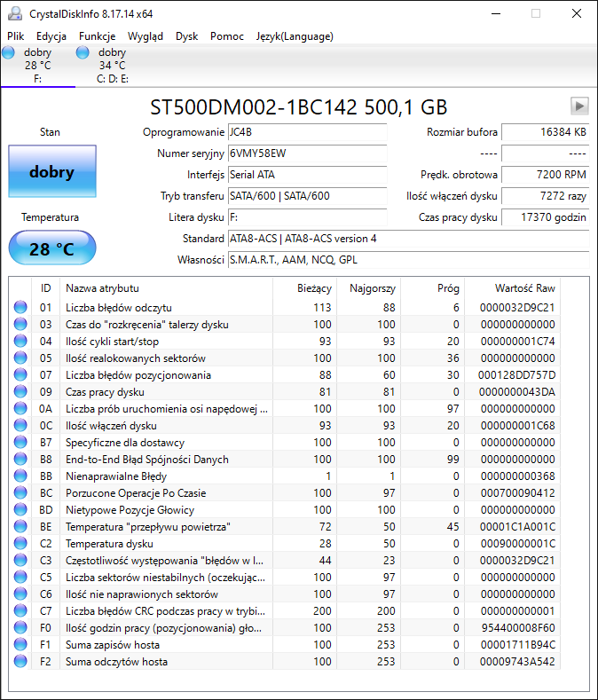
Task: Click status orb of attribute 04 row
Action: click(x=20, y=341)
